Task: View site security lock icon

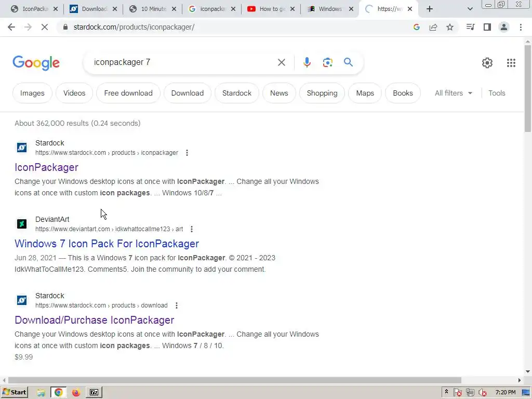Action: pyautogui.click(x=65, y=27)
